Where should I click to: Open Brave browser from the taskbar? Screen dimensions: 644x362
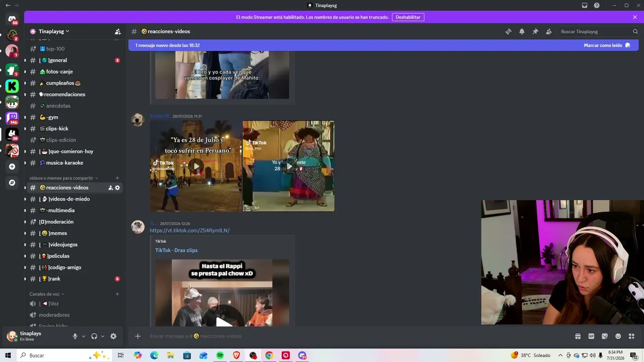pyautogui.click(x=236, y=355)
